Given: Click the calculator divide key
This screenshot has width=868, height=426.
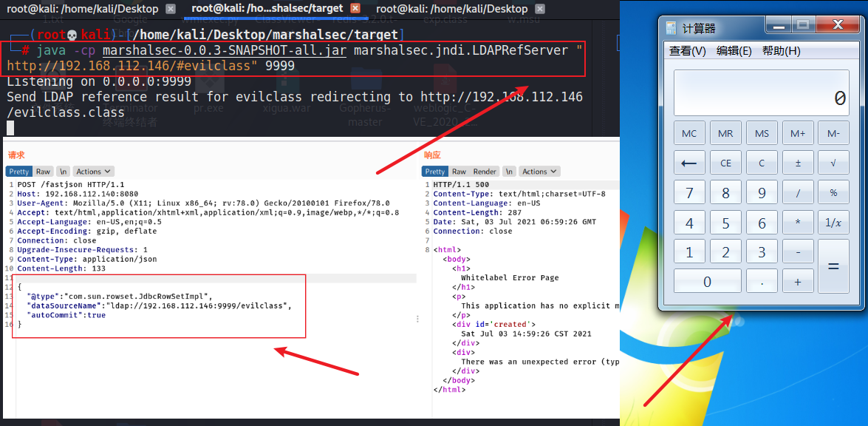Looking at the screenshot, I should click(798, 193).
